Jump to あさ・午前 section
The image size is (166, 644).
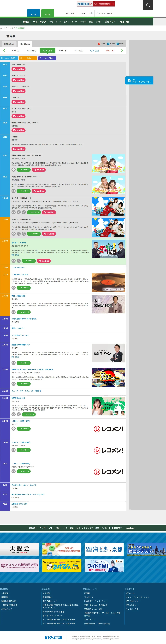tap(9, 58)
